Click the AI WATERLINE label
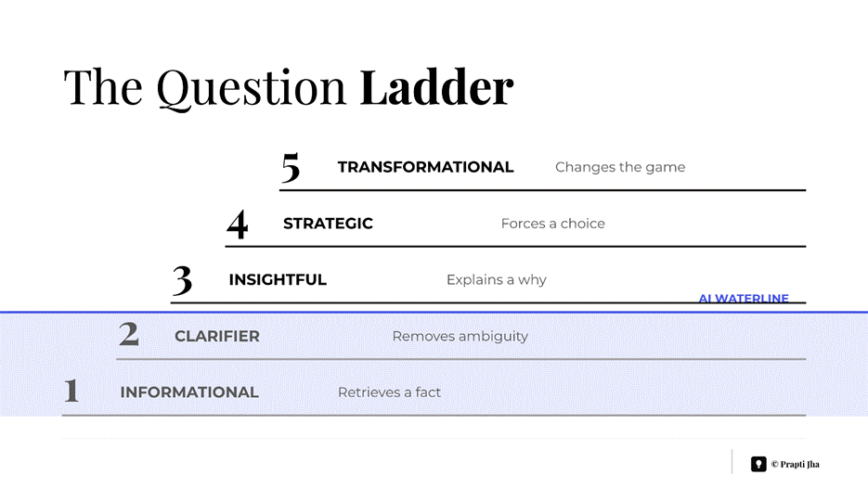Screen dimensions: 868x488 pos(744,298)
